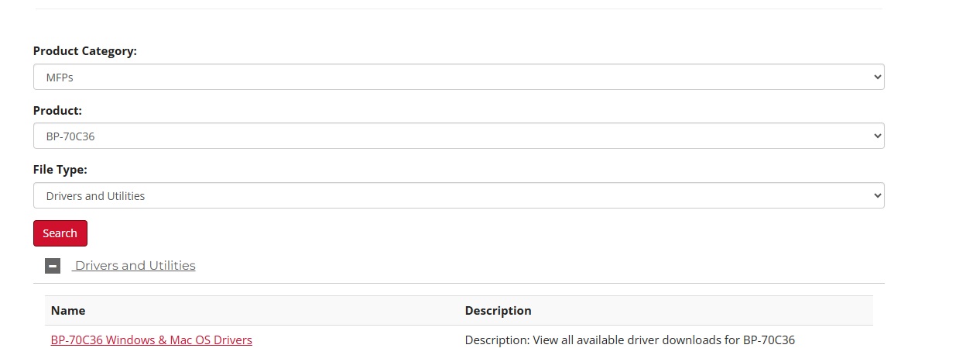Screen dimensions: 980x362
Task: Open the Product combo box showing BP-70C36
Action: (458, 136)
